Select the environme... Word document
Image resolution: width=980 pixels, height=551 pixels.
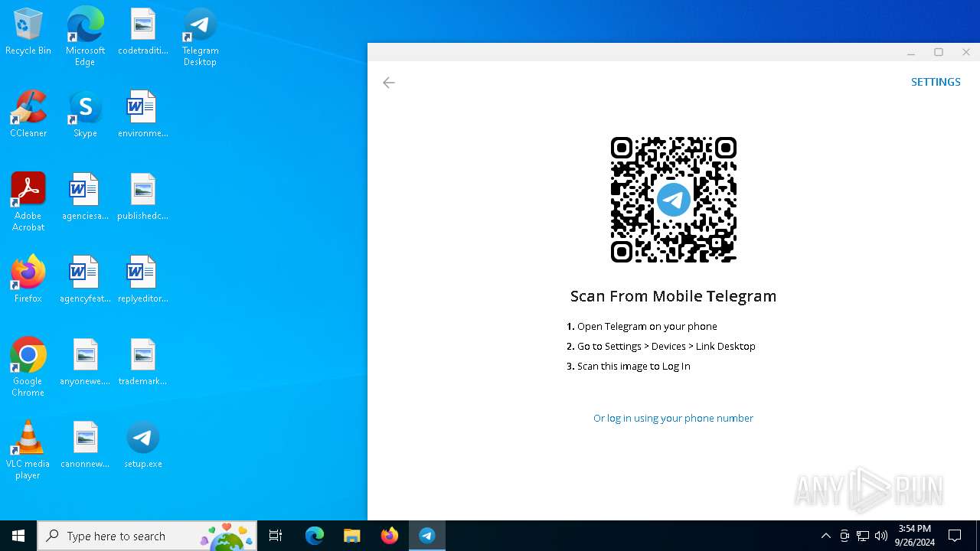tap(143, 115)
